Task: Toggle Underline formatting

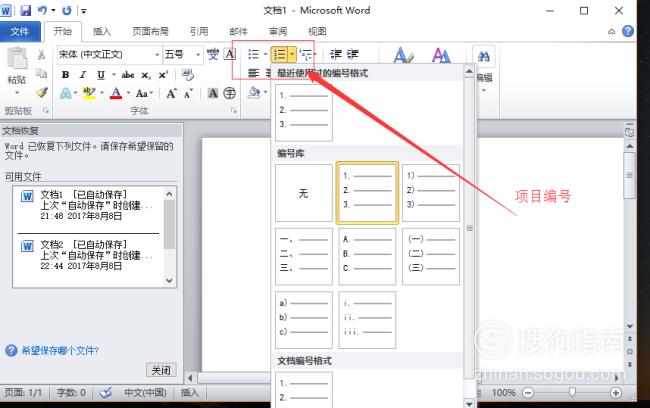Action: [x=101, y=75]
